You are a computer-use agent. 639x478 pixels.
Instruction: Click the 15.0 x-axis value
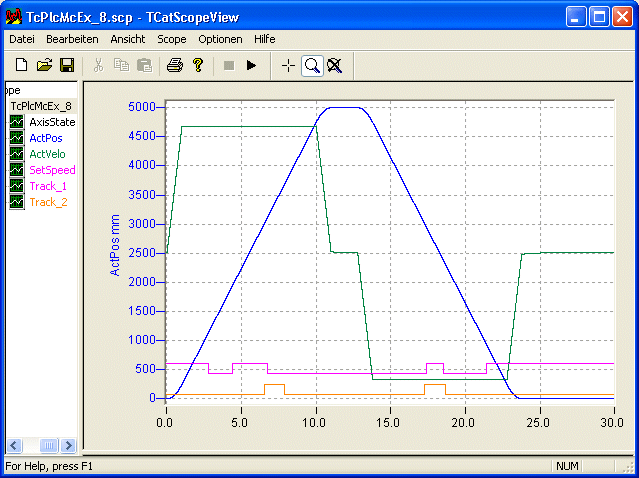pyautogui.click(x=389, y=423)
